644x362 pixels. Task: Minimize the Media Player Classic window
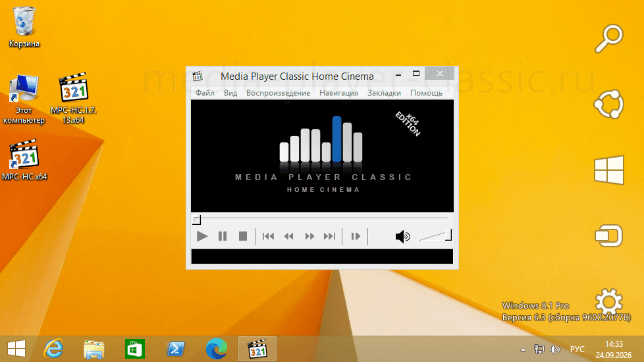pyautogui.click(x=398, y=75)
